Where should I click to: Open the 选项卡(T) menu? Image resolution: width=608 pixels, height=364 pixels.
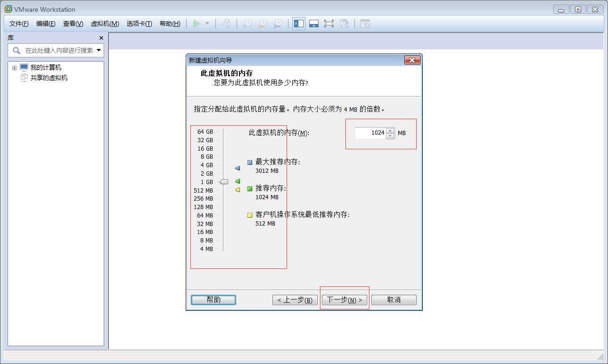(x=139, y=24)
